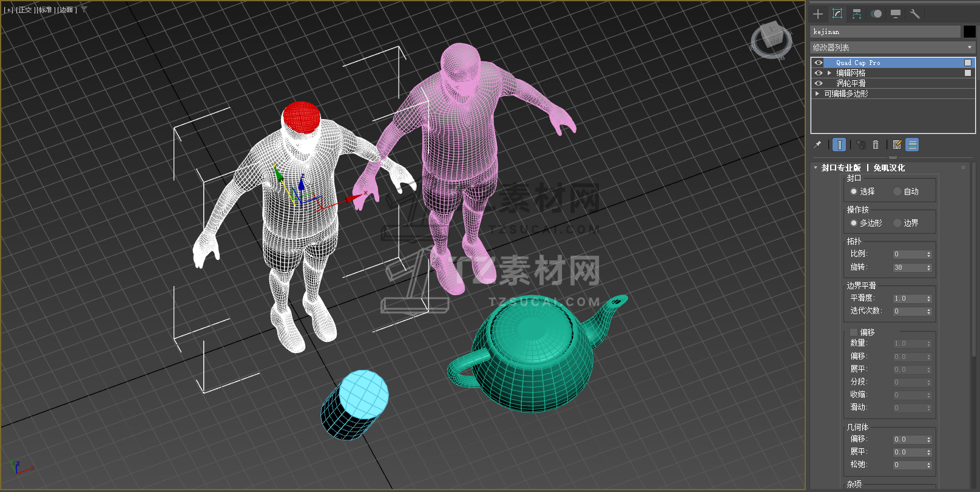Screen dimensions: 980x492
Task: Click trash icon to remove modifier
Action: click(876, 145)
